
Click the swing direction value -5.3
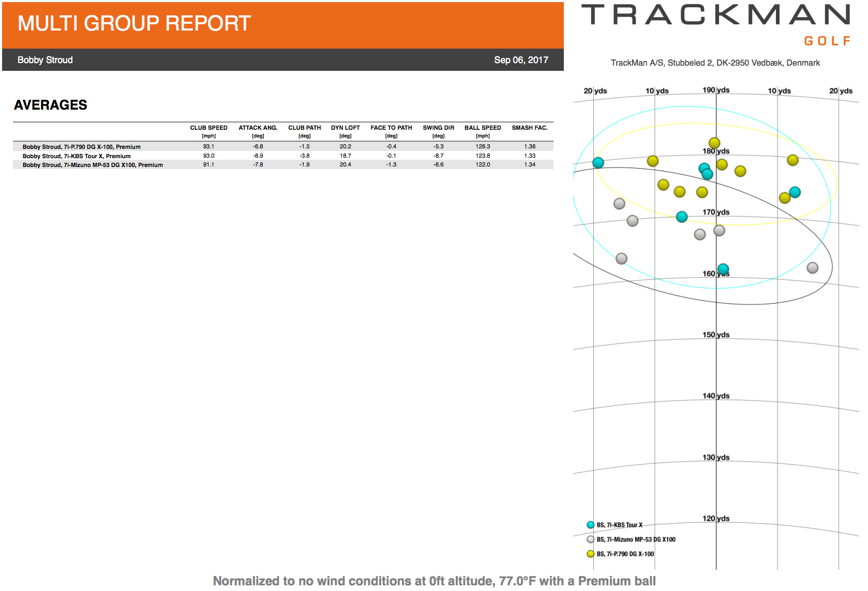[439, 147]
